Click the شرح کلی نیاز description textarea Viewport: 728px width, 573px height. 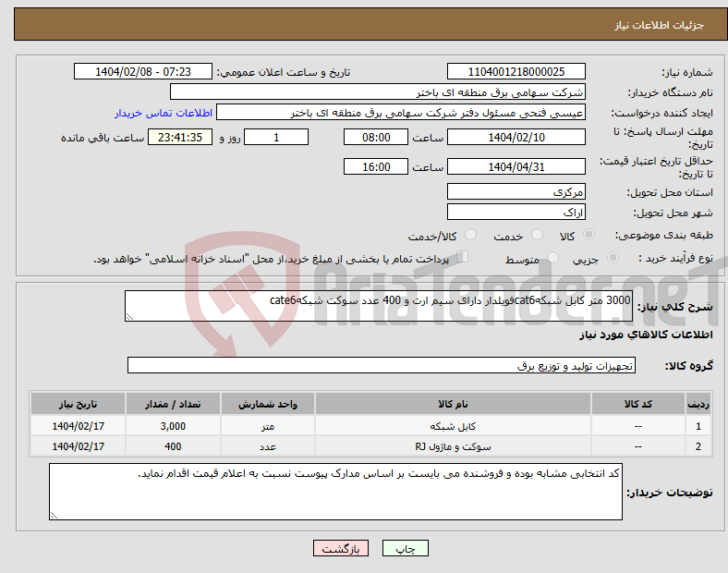(x=379, y=306)
